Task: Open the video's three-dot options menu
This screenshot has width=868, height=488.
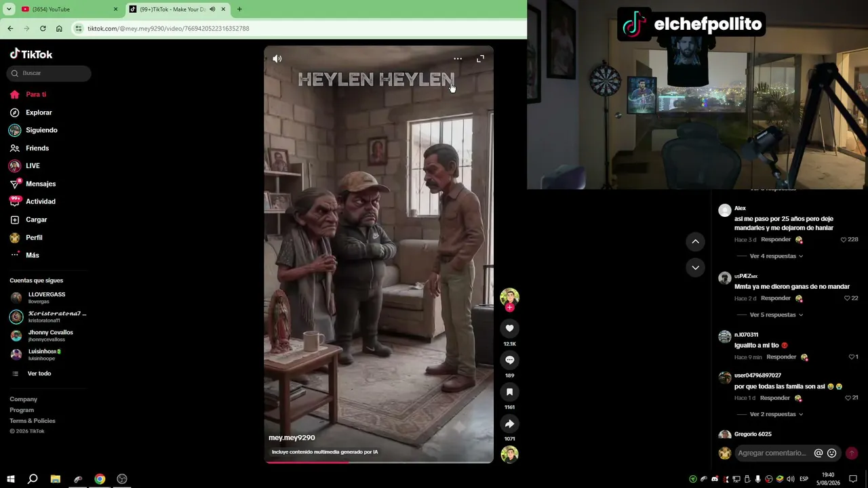Action: [x=458, y=59]
